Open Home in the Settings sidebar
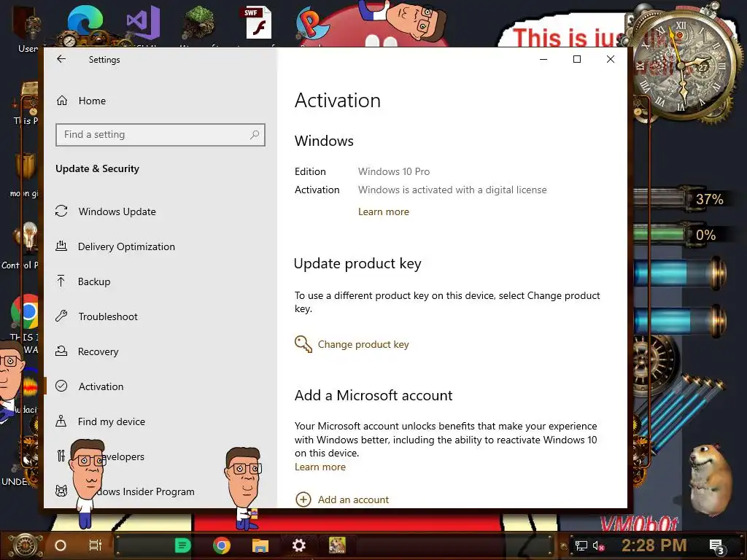This screenshot has width=747, height=560. click(92, 101)
